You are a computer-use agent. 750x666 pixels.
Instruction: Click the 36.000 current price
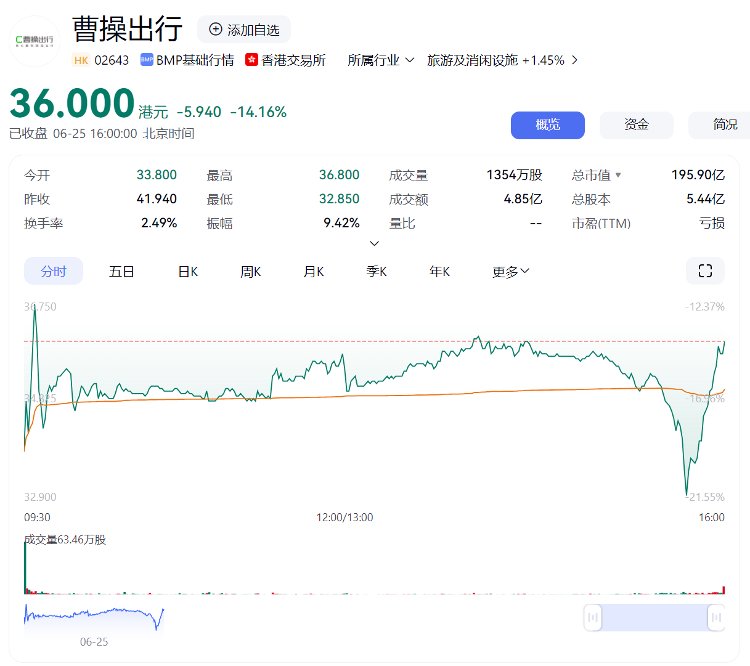[x=72, y=103]
